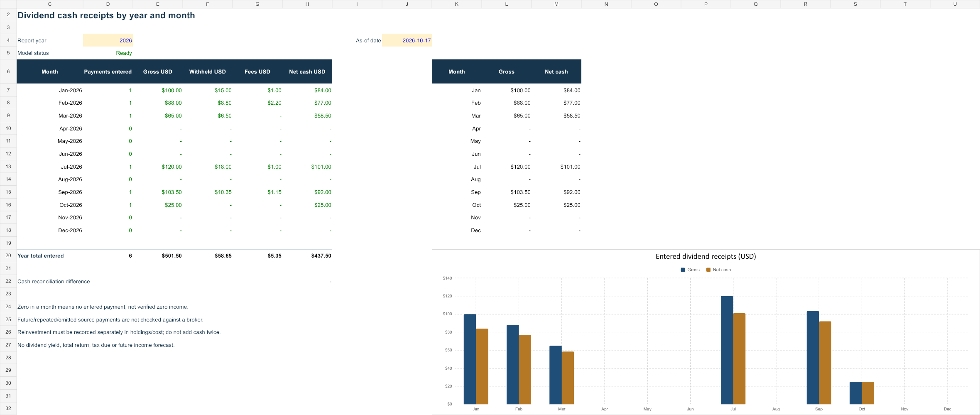This screenshot has width=980, height=415.
Task: Select column H header
Action: [307, 4]
